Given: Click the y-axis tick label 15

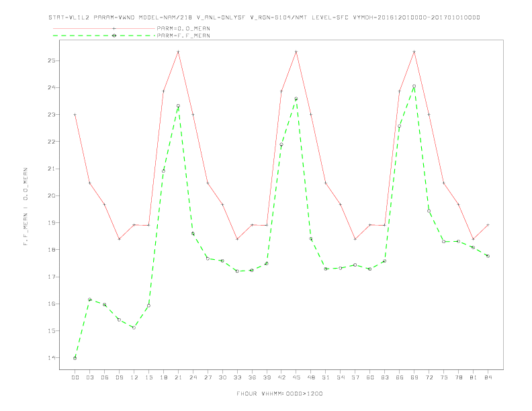Looking at the screenshot, I should pos(52,330).
